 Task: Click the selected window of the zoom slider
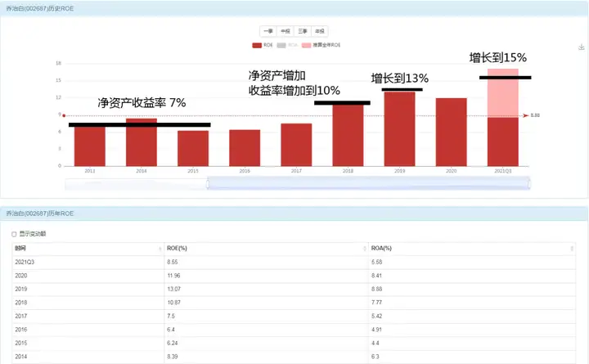368,184
